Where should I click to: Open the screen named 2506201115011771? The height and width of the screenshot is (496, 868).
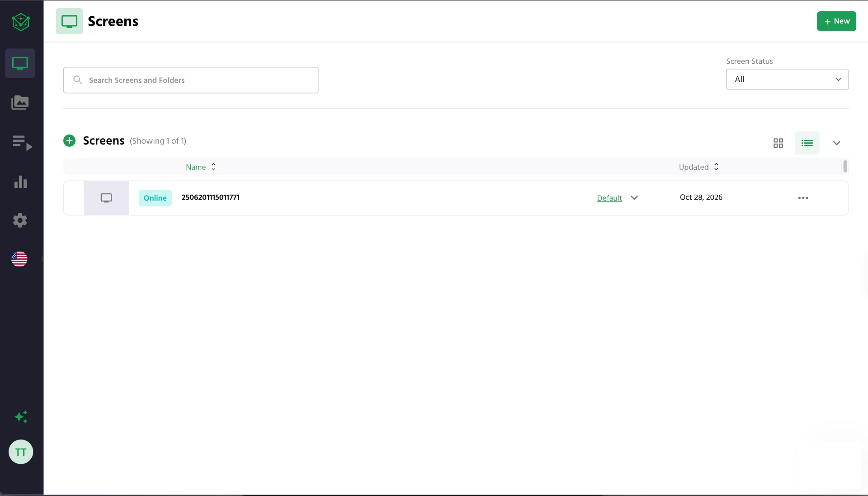pyautogui.click(x=211, y=197)
